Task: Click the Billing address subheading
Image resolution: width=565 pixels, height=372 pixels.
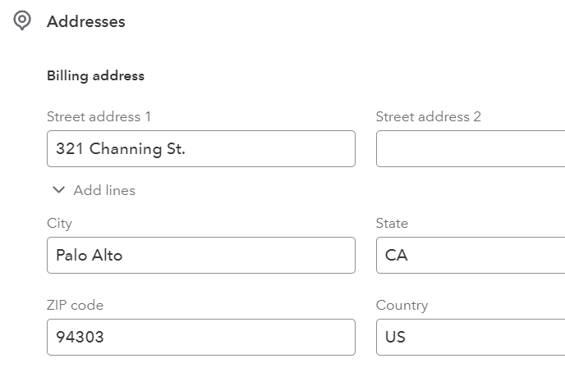Action: [x=95, y=76]
